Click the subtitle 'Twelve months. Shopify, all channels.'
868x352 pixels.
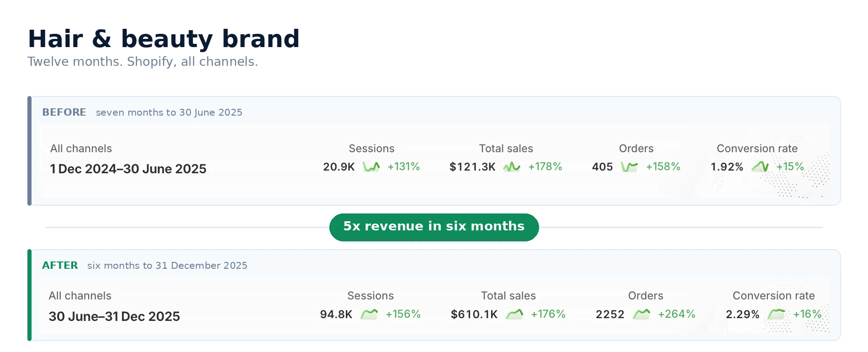coord(143,62)
